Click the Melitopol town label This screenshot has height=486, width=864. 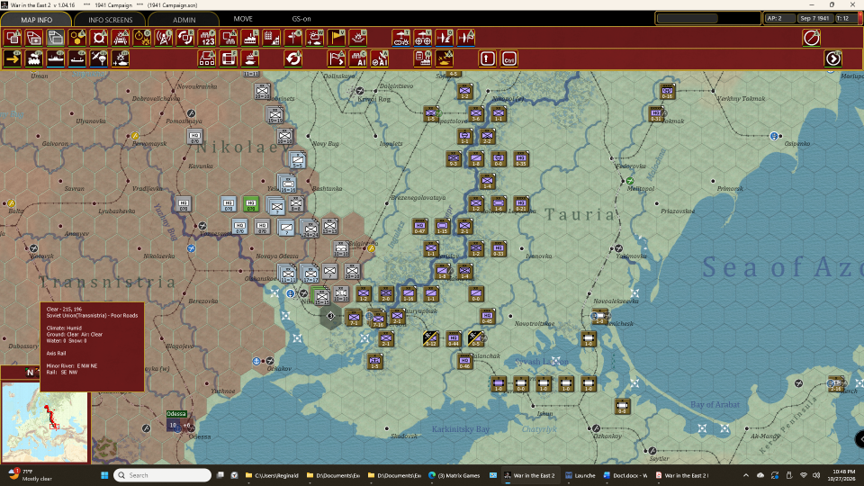640,188
